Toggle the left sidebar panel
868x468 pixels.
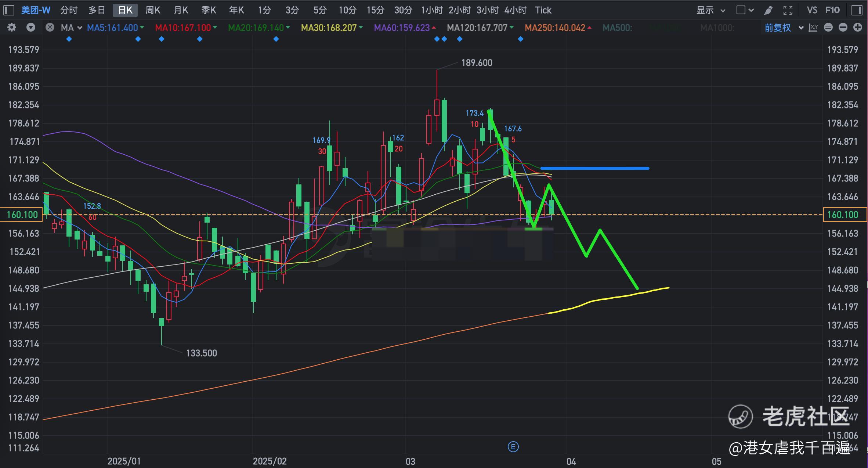point(8,10)
